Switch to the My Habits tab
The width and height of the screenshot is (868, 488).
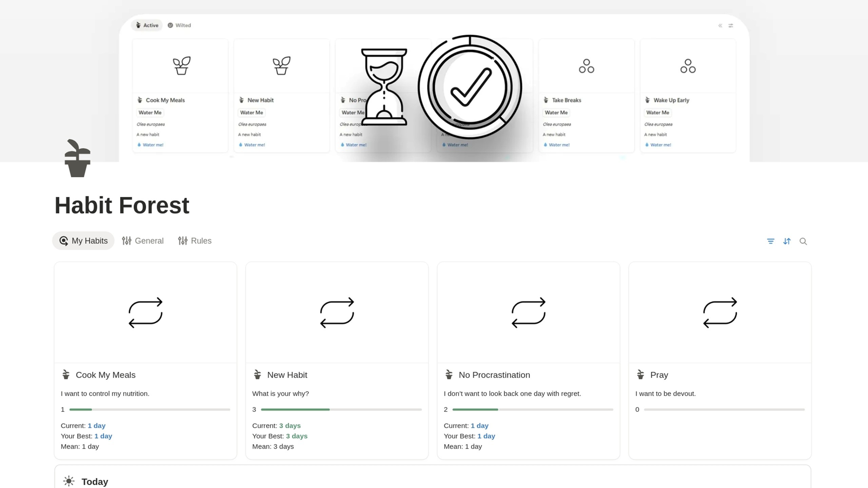pos(83,241)
